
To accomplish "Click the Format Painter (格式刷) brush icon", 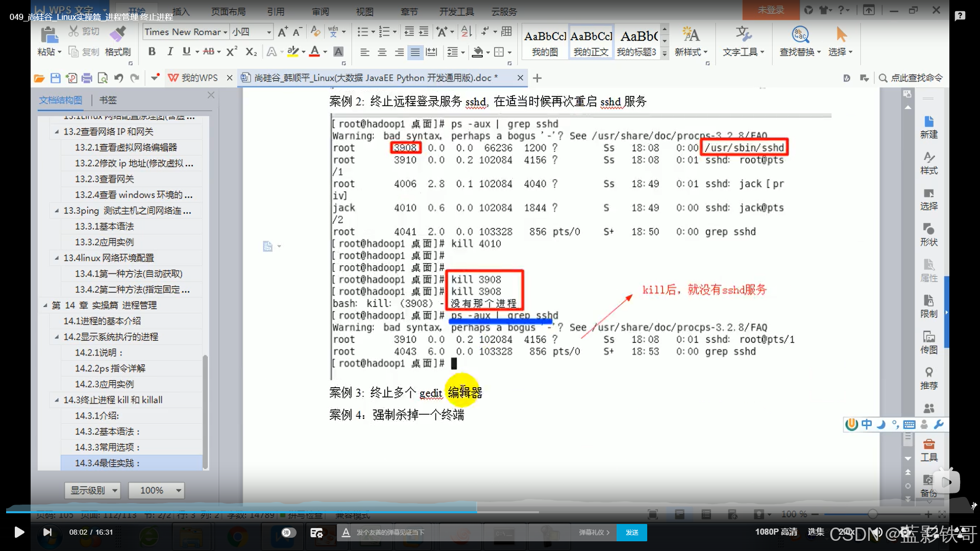I will tap(118, 34).
